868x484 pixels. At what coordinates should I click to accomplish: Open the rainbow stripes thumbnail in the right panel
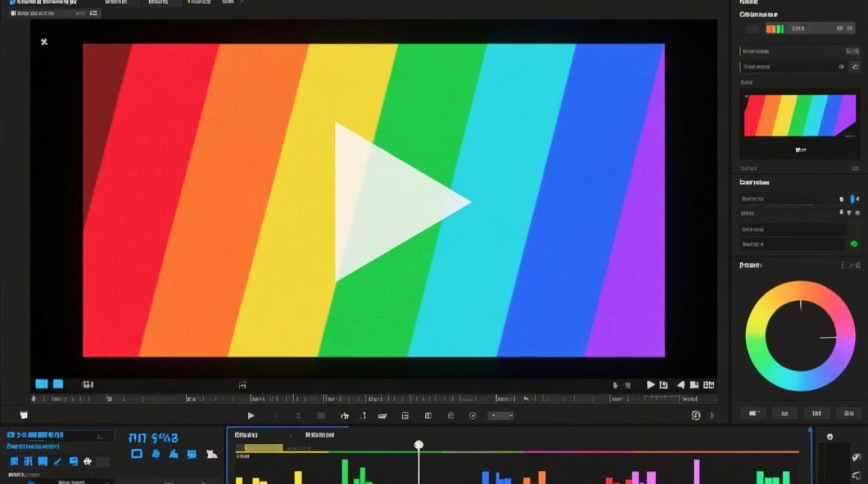point(800,116)
